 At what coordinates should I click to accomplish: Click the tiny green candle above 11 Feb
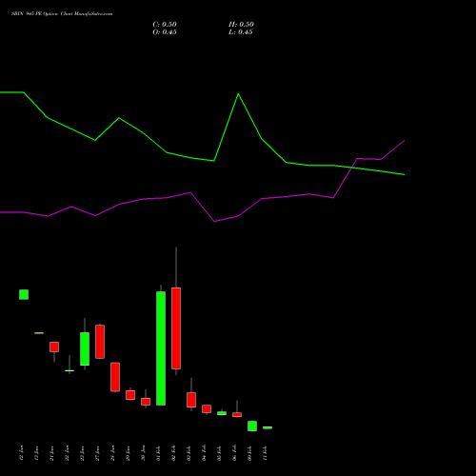pyautogui.click(x=268, y=427)
